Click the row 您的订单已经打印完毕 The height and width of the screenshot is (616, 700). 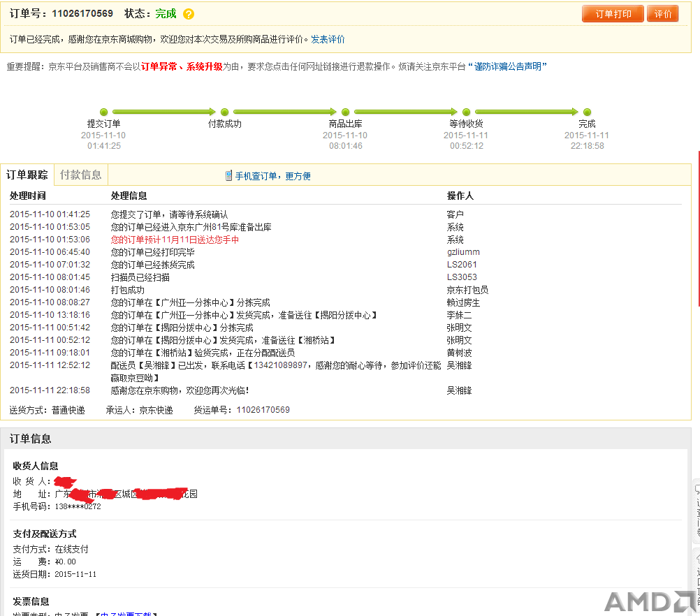click(x=153, y=252)
